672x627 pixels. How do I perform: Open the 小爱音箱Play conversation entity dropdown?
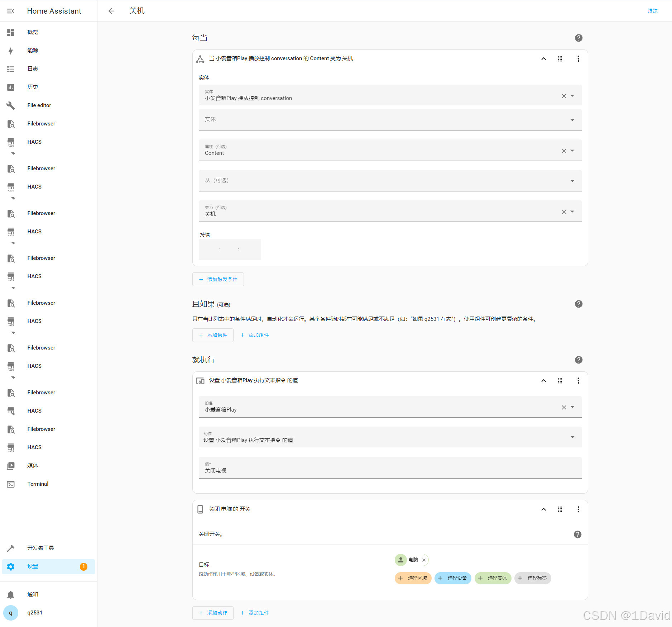[x=572, y=96]
